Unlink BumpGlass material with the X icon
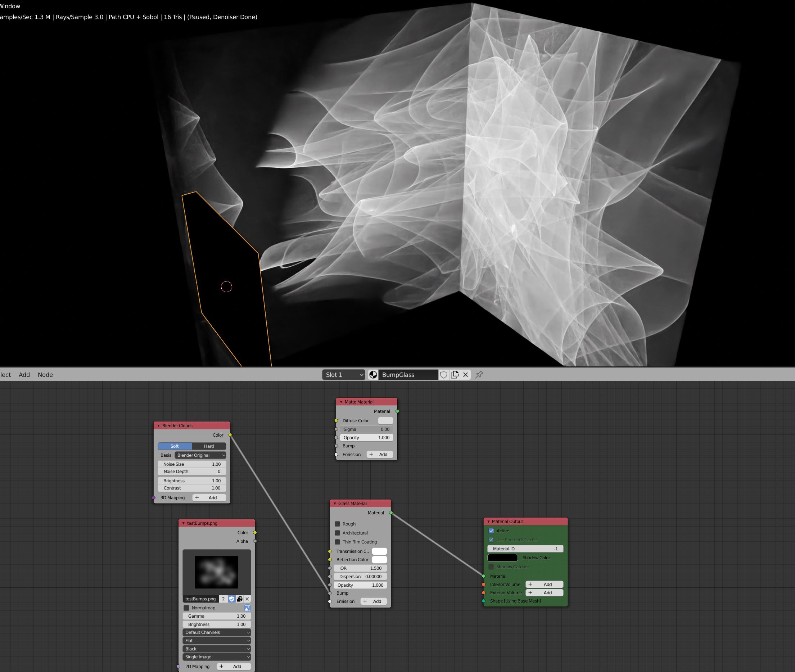Viewport: 795px width, 672px height. (465, 375)
